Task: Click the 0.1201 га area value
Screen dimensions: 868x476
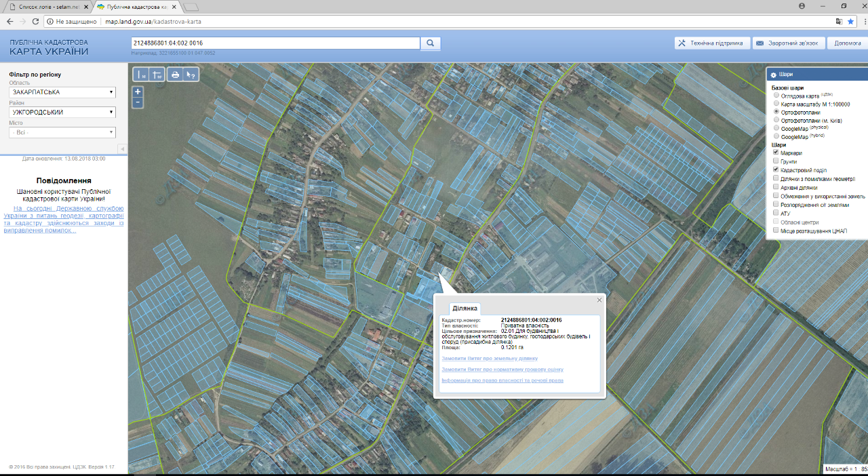Action: pos(513,347)
